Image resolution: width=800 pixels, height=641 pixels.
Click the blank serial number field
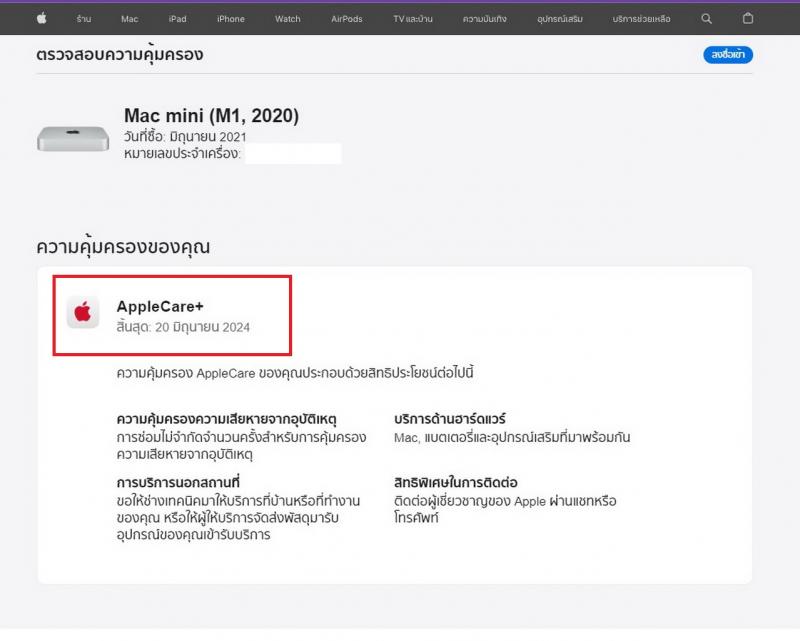coord(292,154)
